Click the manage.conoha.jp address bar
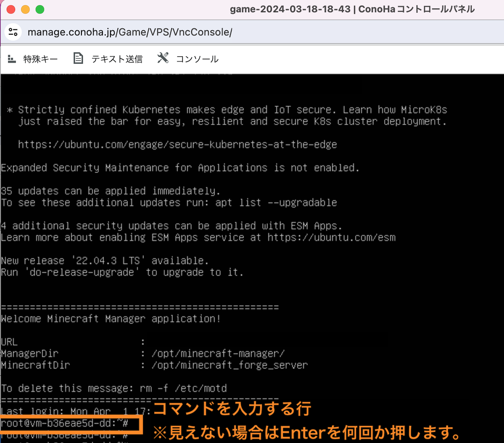The height and width of the screenshot is (443, 504). point(130,32)
